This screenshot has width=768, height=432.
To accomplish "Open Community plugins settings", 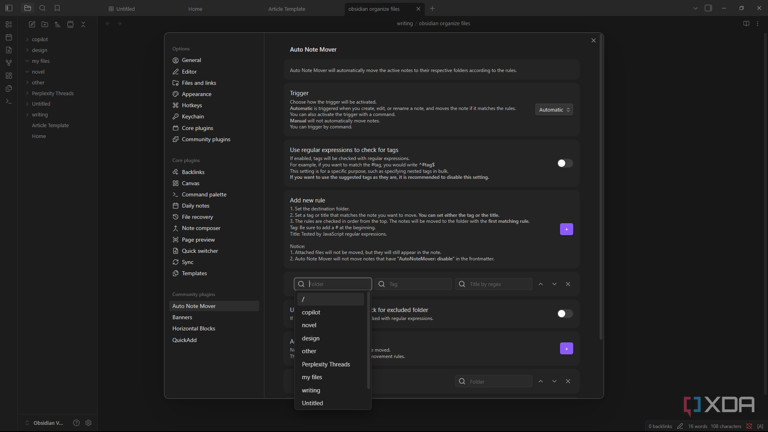I will pos(205,139).
